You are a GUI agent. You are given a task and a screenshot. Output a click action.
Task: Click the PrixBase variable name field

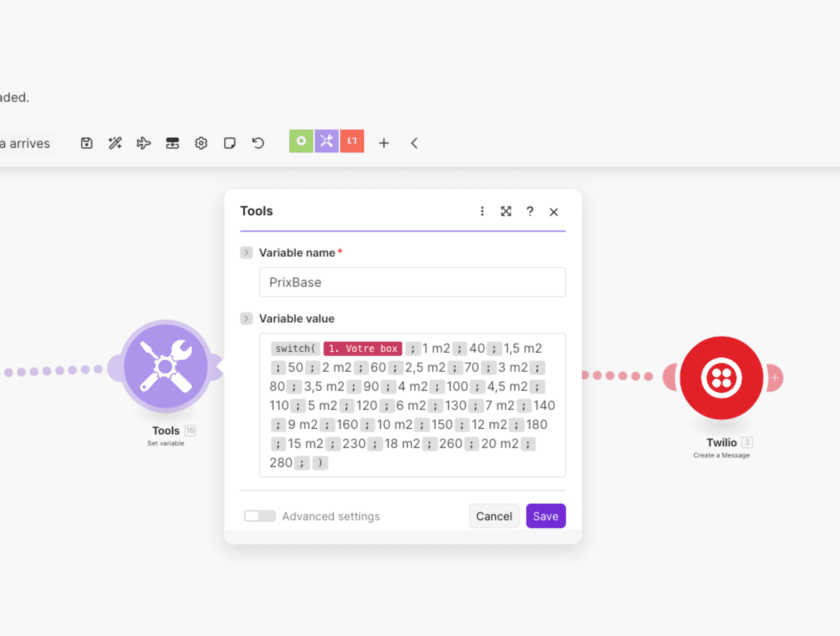tap(412, 282)
